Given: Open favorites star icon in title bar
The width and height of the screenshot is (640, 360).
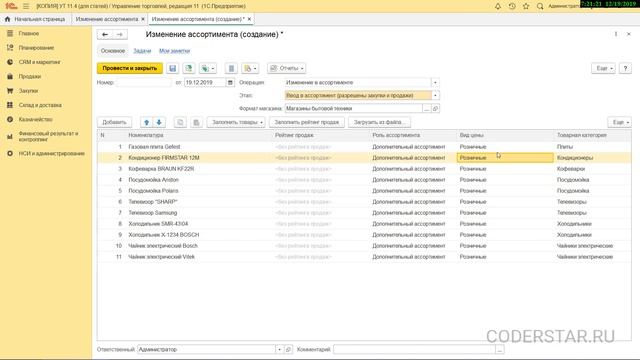Looking at the screenshot, I should (526, 6).
